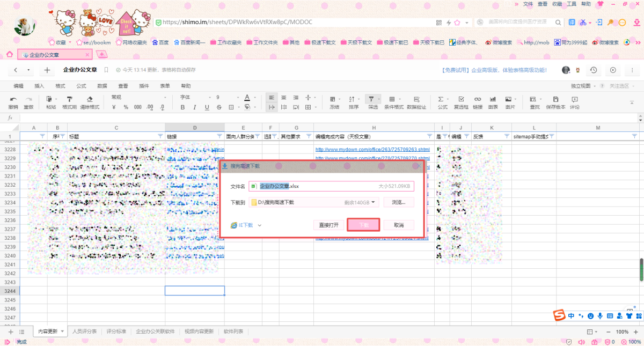Screen dimensions: 644x346
Task: Toggle italic text formatting
Action: point(195,107)
